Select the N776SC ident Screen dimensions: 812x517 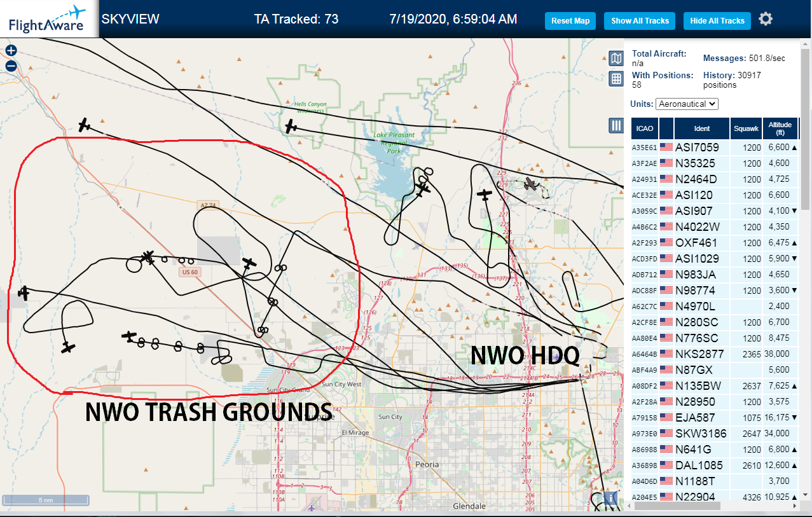click(x=697, y=338)
